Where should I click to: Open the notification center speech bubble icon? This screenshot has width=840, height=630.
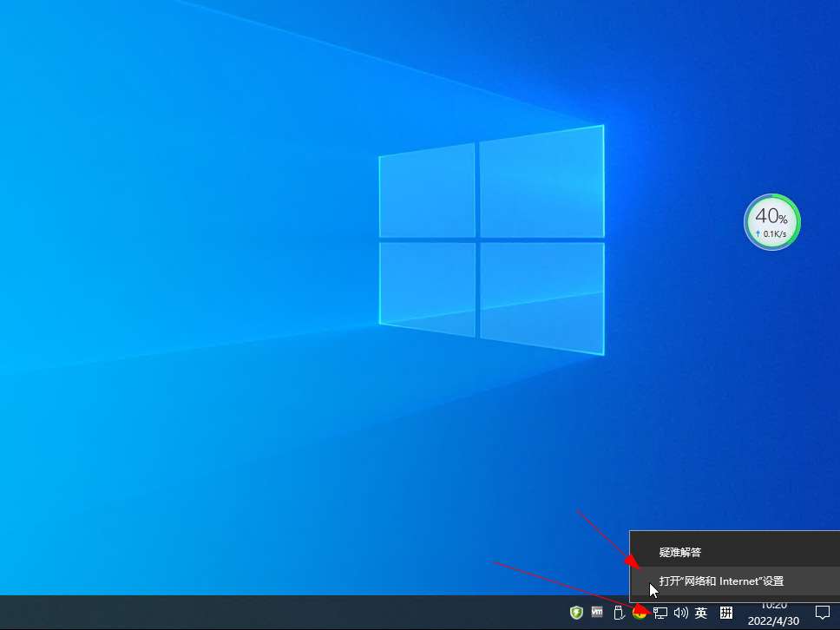point(823,613)
